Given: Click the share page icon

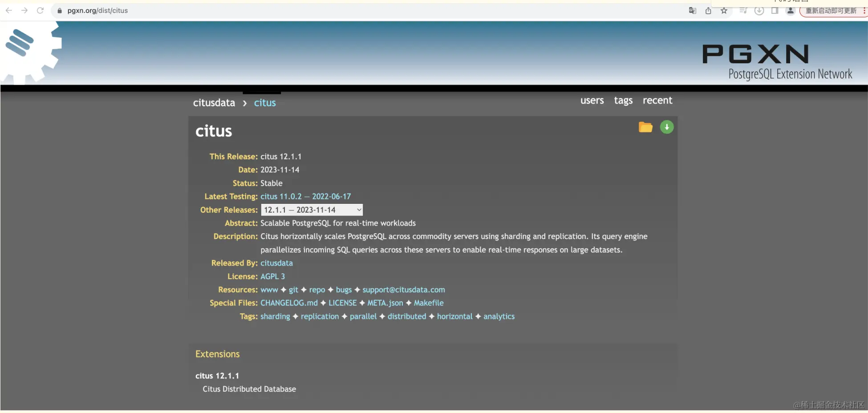Looking at the screenshot, I should [708, 11].
